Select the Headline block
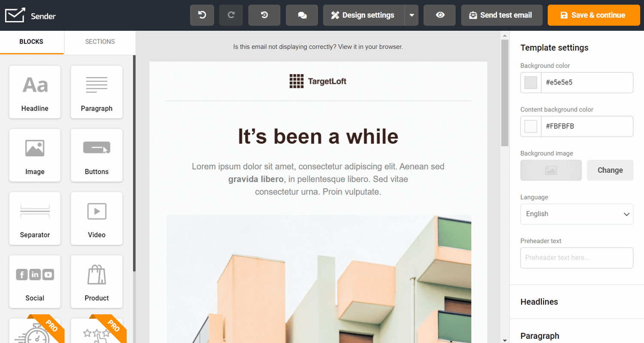The image size is (644, 343). point(35,92)
